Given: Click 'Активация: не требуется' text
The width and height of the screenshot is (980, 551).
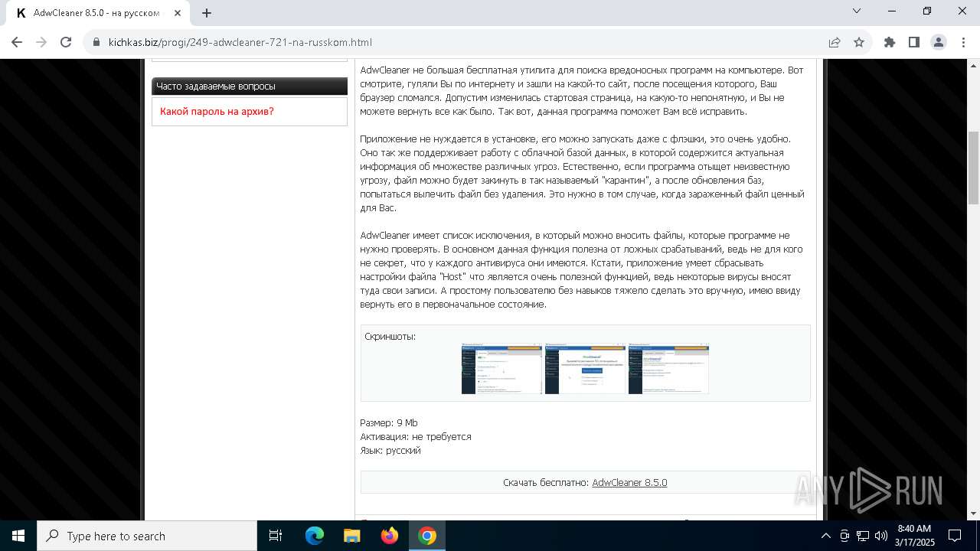Looking at the screenshot, I should 416,436.
